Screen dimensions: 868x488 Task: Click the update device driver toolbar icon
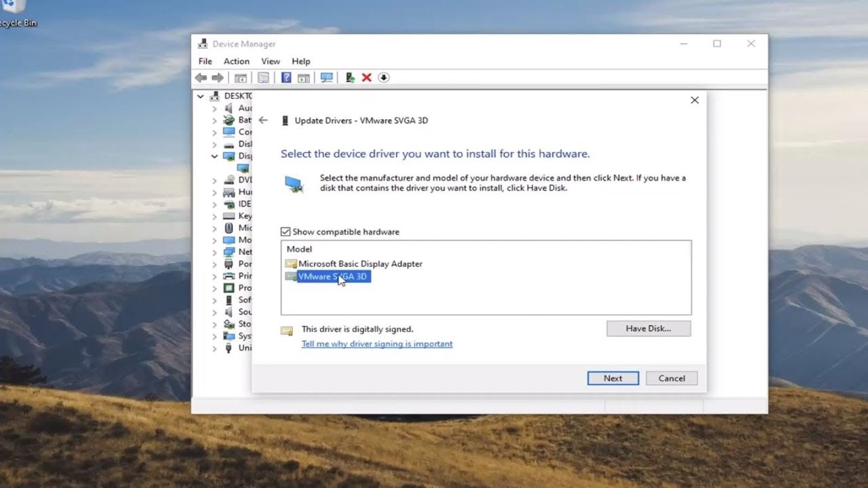350,78
